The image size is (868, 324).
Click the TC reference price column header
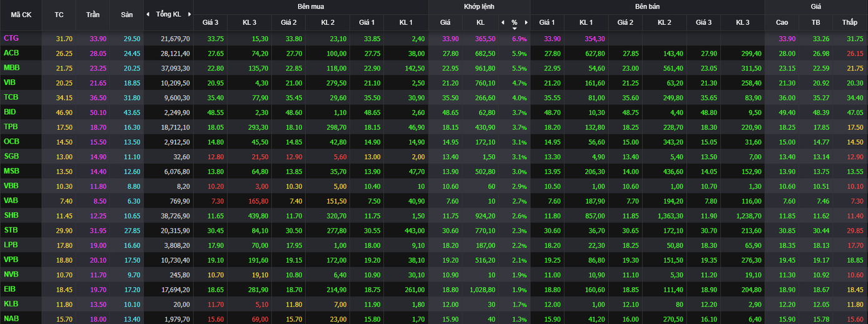coord(59,14)
